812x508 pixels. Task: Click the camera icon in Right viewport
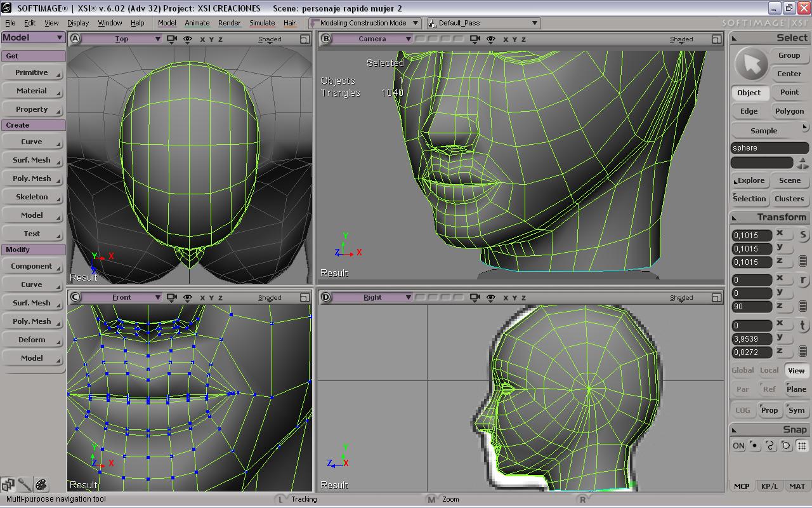(475, 297)
